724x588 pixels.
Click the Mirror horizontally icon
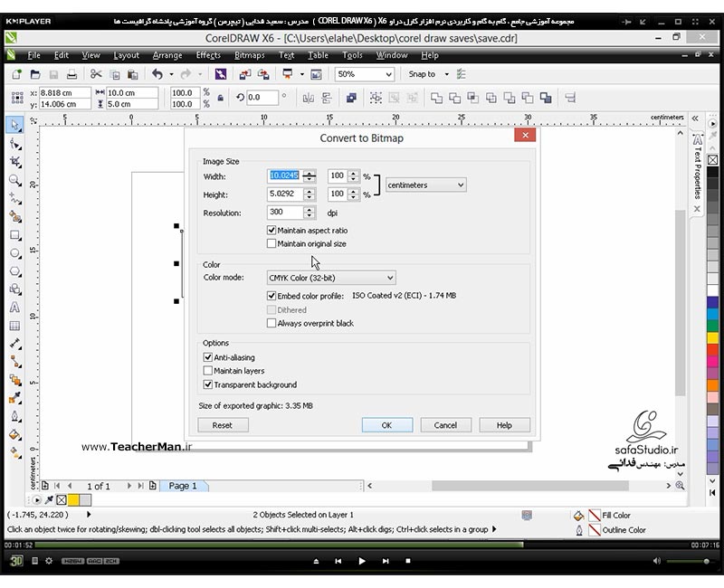pos(308,98)
